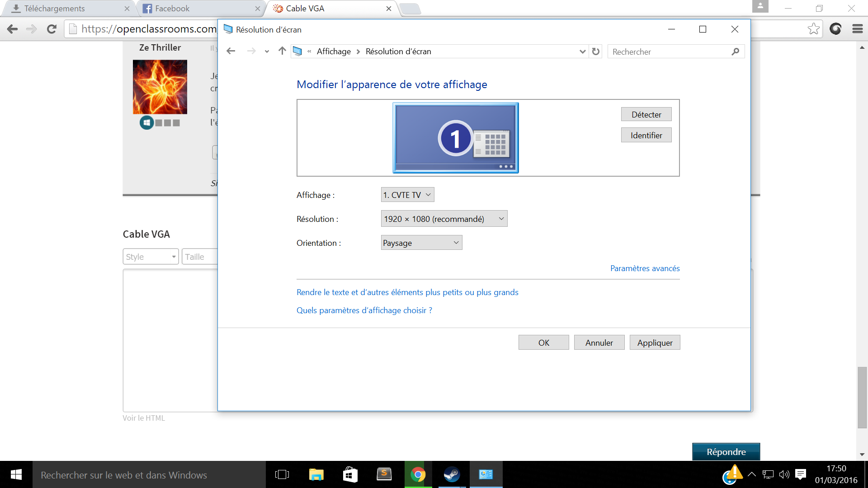This screenshot has width=868, height=488.
Task: Click Chrome's bookmark star icon
Action: (813, 29)
